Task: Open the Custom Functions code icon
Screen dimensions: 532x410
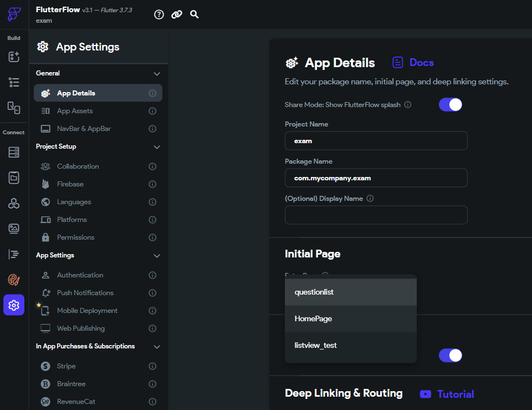Action: click(x=14, y=254)
